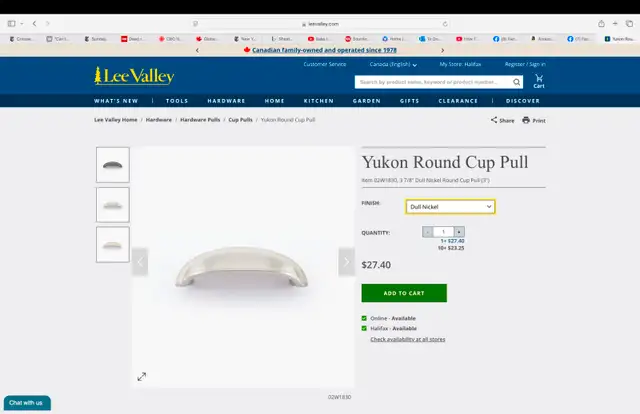The height and width of the screenshot is (414, 640).
Task: Check availability at all stores link
Action: pos(408,339)
